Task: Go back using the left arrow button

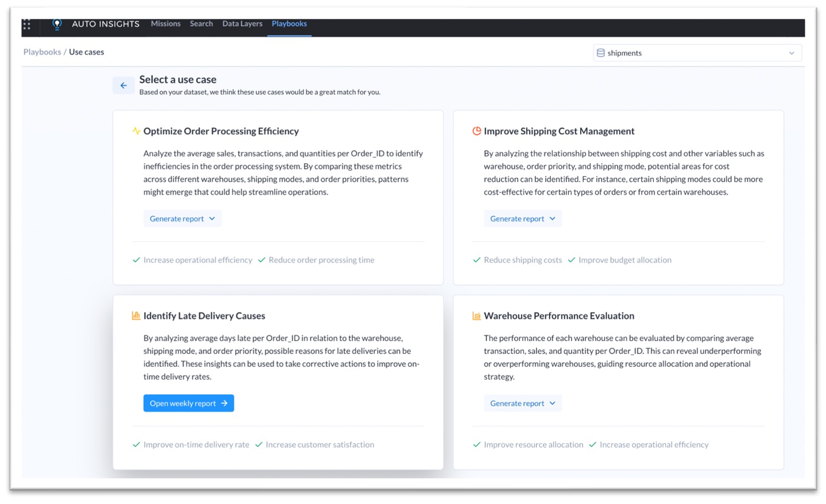Action: (x=123, y=86)
